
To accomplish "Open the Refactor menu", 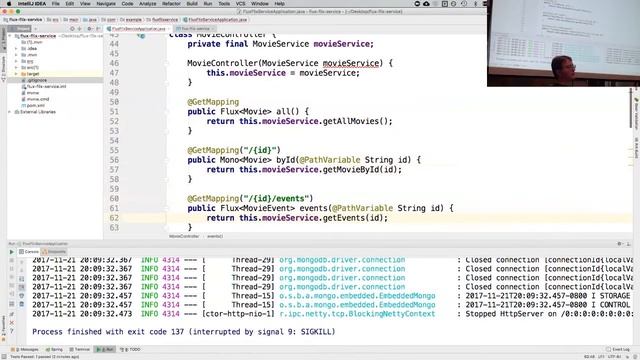I will [x=171, y=4].
